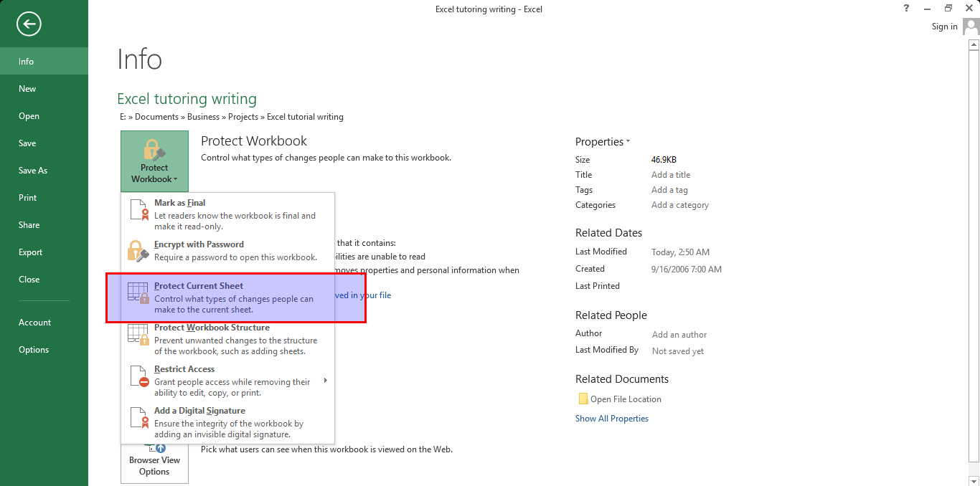Click Sign in at top right
The width and height of the screenshot is (980, 486).
point(944,27)
